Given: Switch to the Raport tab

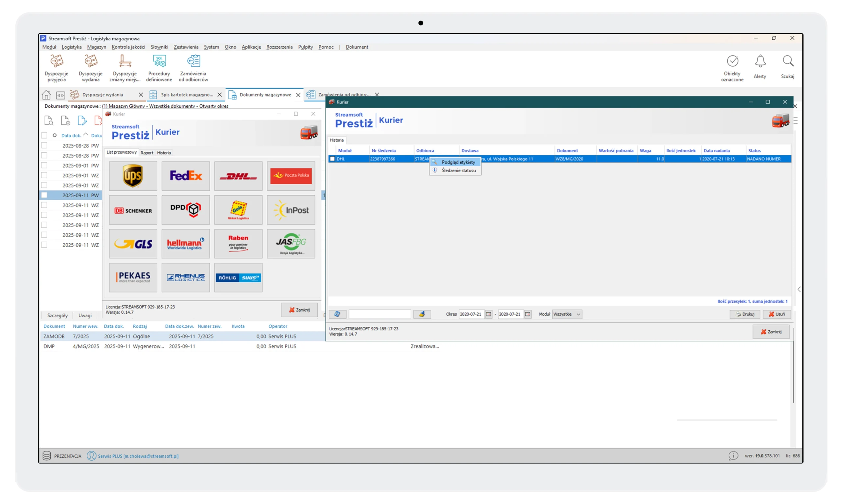Looking at the screenshot, I should coord(147,153).
